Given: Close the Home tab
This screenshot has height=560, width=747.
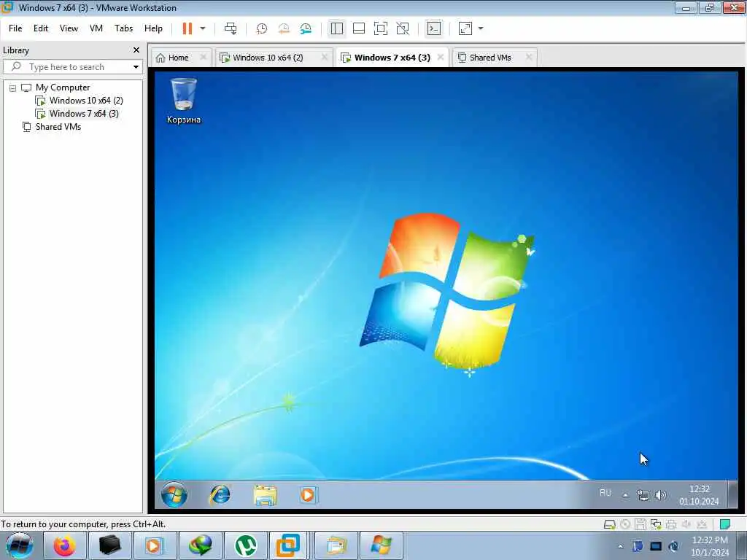Looking at the screenshot, I should pyautogui.click(x=204, y=57).
